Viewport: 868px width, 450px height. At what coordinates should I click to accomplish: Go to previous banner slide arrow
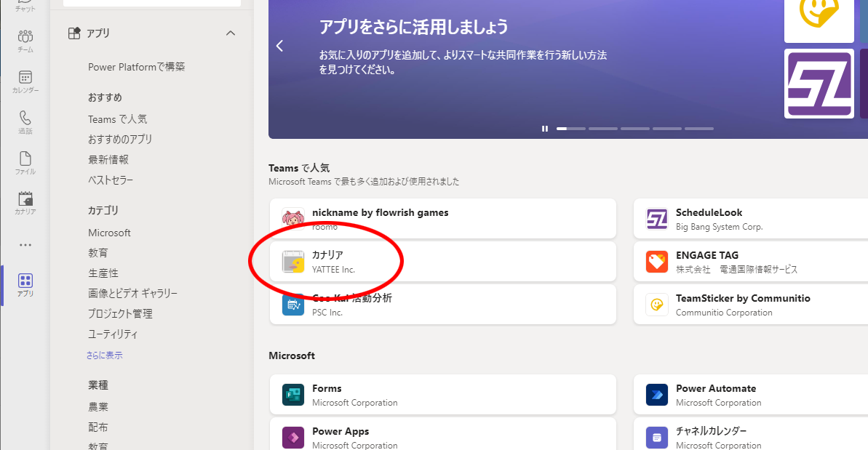coord(279,46)
